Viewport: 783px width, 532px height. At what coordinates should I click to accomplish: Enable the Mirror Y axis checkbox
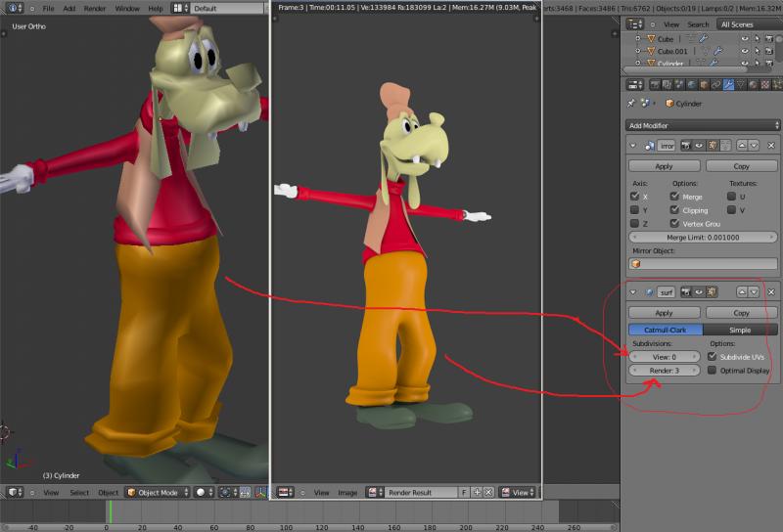(x=634, y=209)
